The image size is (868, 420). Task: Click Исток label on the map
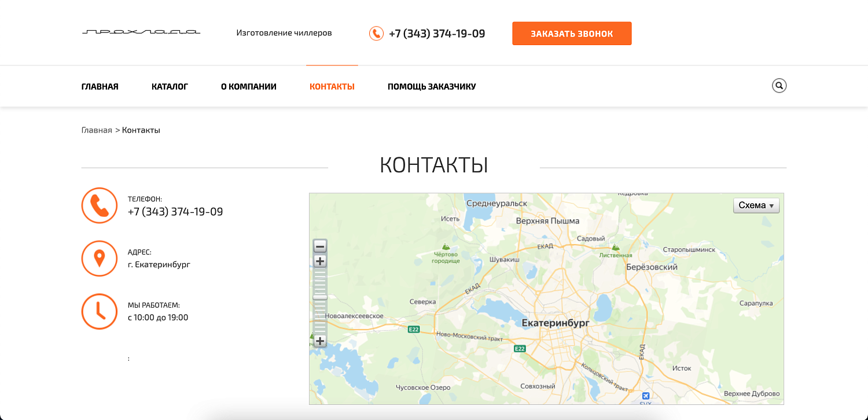coord(682,369)
